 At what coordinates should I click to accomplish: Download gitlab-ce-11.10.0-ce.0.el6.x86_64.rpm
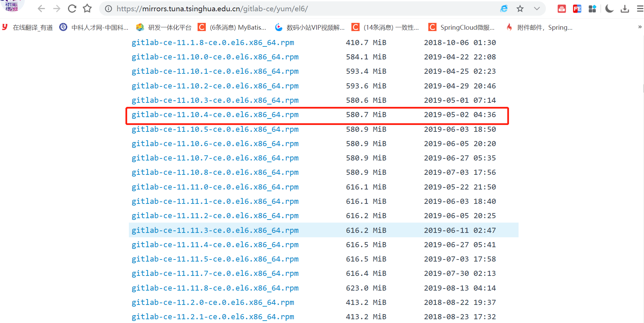pyautogui.click(x=215, y=57)
